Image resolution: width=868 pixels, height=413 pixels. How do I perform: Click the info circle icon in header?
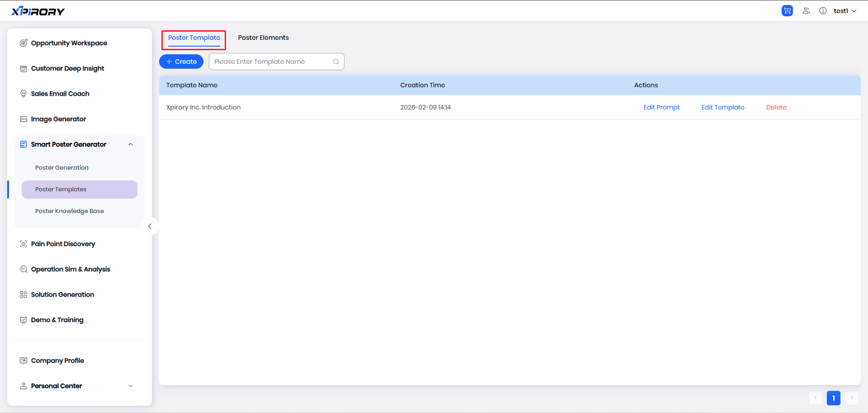coord(823,11)
